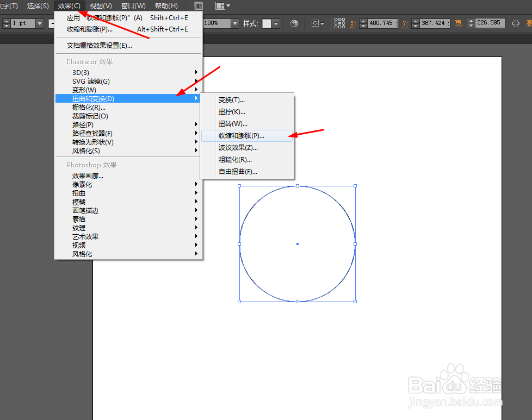The height and width of the screenshot is (420, 532).
Task: Open the 选择(S) menu
Action: pyautogui.click(x=38, y=6)
